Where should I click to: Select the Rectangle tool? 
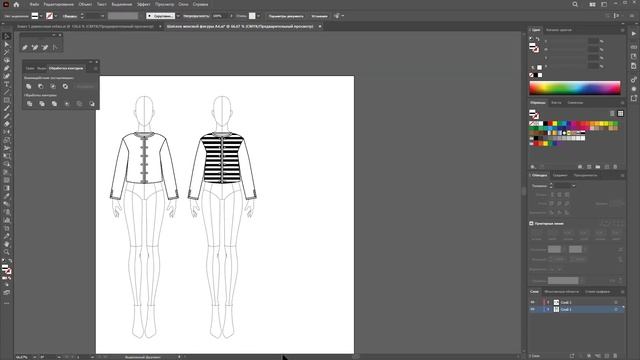(x=7, y=100)
